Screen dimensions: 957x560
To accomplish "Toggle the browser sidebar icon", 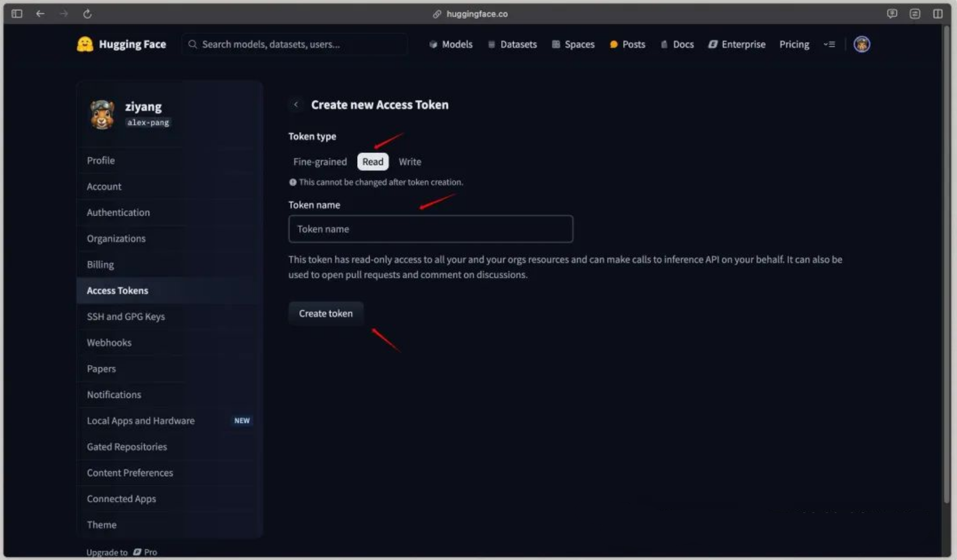I will pos(17,14).
